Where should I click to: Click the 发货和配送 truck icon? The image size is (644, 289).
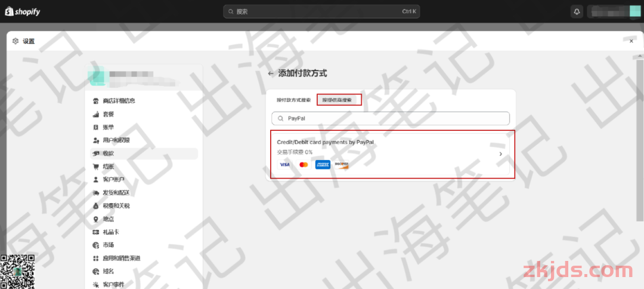pos(96,193)
